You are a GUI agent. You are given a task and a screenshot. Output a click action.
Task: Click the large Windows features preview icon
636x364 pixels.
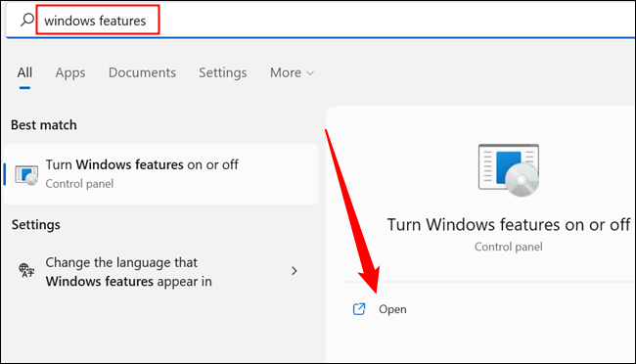[x=509, y=170]
